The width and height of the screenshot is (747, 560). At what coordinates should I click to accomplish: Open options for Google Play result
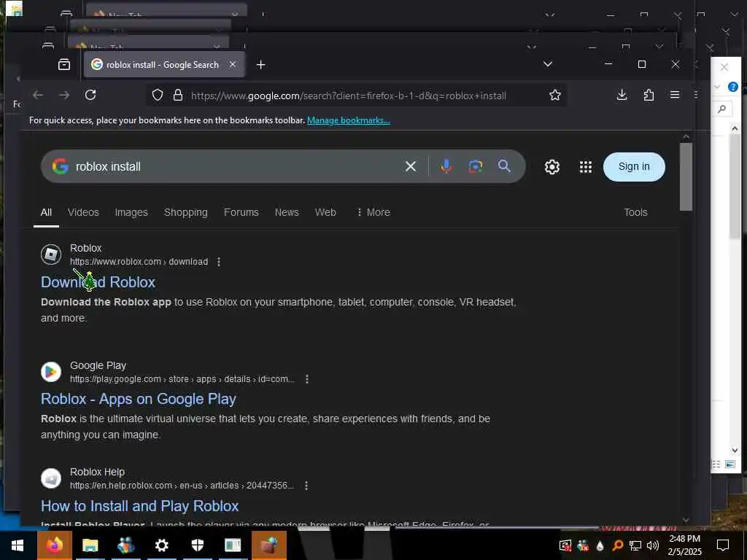pyautogui.click(x=307, y=379)
